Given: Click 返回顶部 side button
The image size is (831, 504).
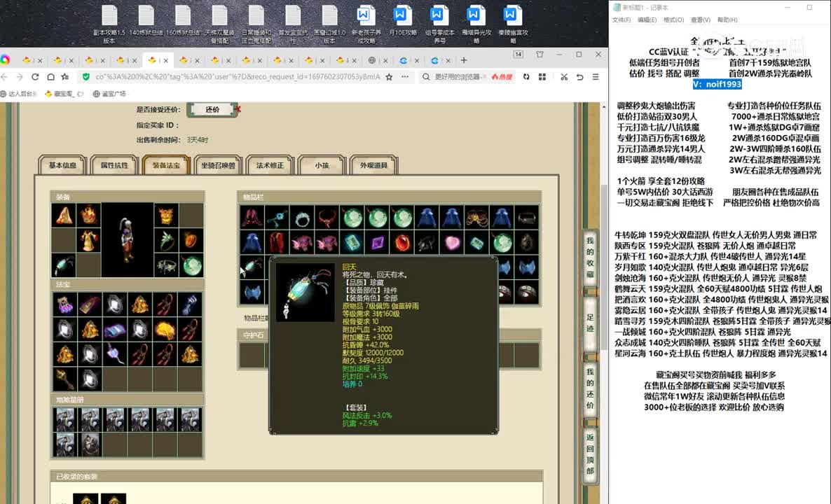Looking at the screenshot, I should [590, 454].
